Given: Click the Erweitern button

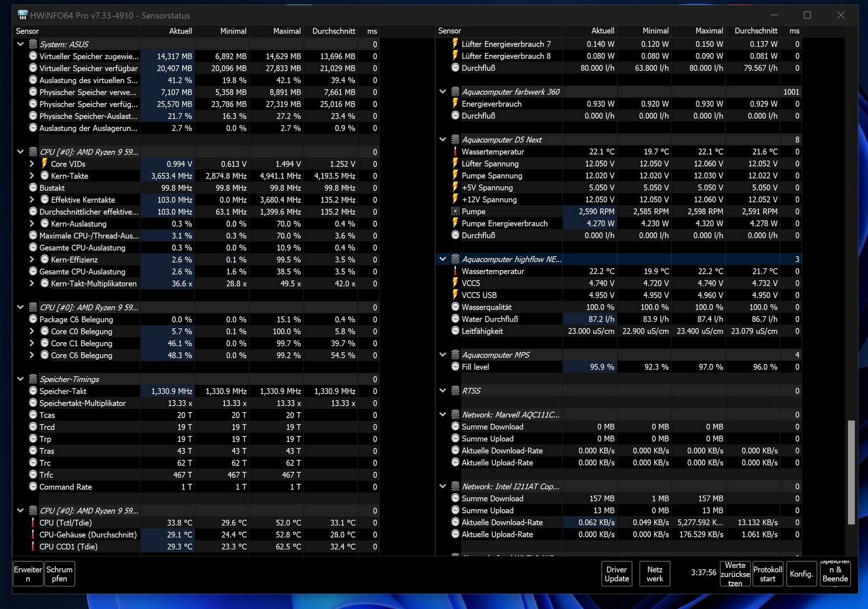Looking at the screenshot, I should [28, 574].
